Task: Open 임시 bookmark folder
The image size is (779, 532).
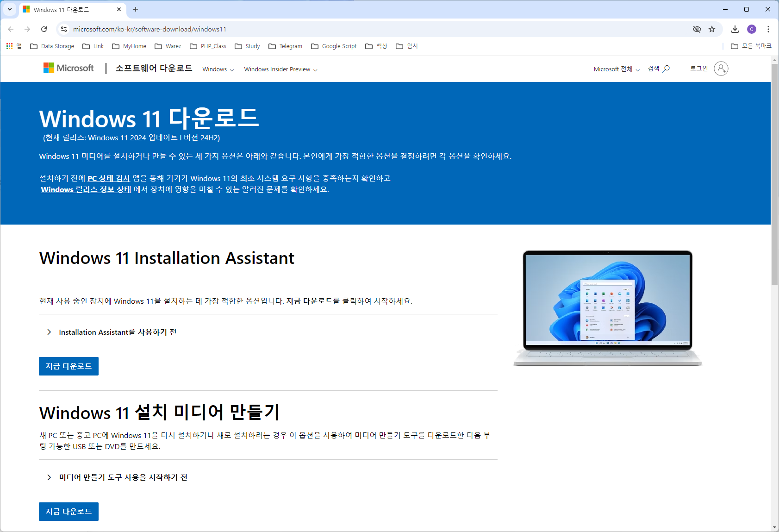Action: pyautogui.click(x=407, y=46)
